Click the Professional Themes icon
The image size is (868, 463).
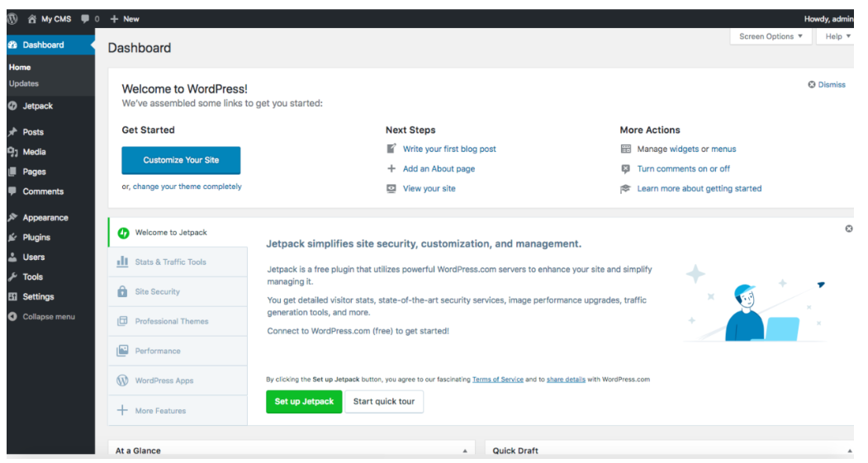[x=122, y=321]
